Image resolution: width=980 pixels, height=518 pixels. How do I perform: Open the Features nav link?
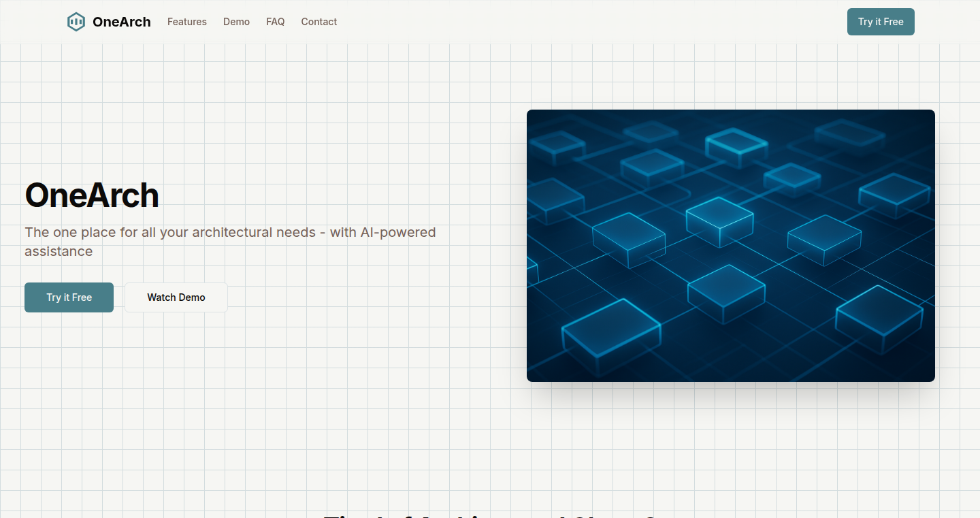click(x=187, y=22)
